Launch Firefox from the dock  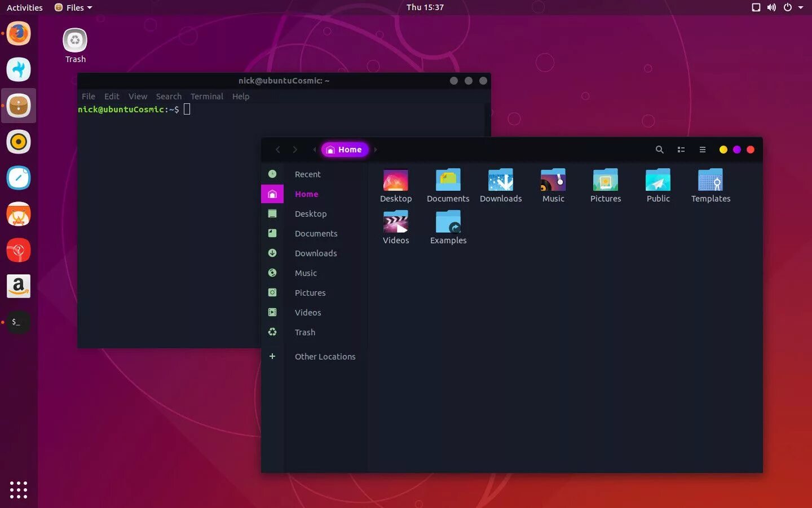point(19,33)
